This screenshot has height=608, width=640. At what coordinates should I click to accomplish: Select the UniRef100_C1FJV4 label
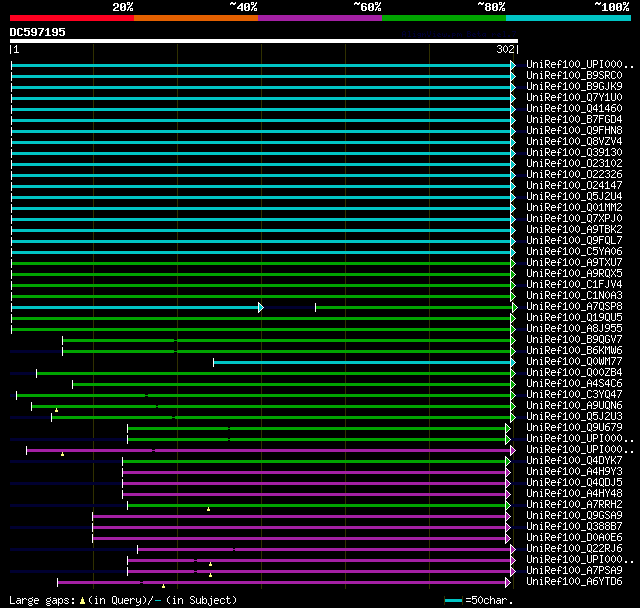point(574,285)
